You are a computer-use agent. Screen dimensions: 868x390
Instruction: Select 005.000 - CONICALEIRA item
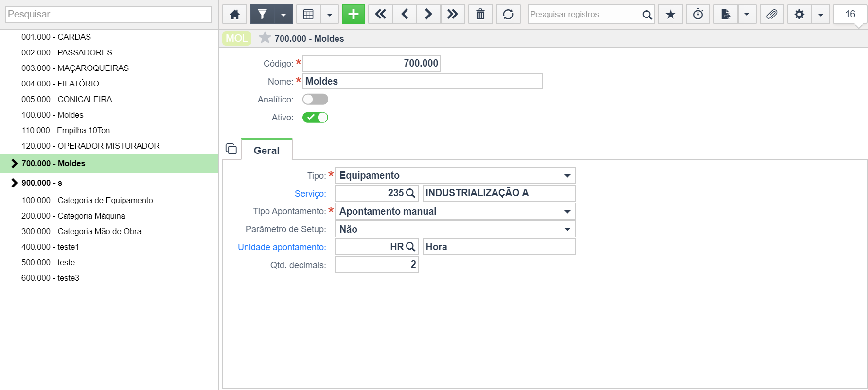click(67, 99)
